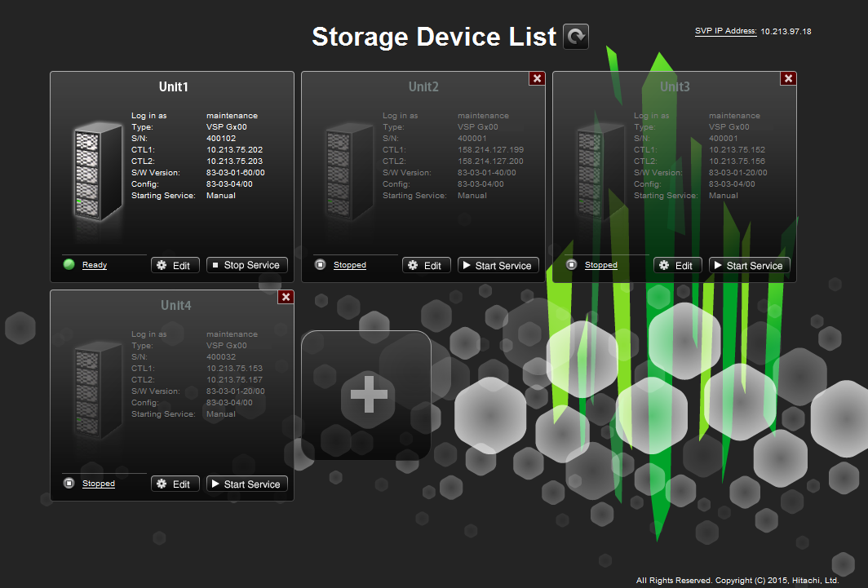
Task: Select Unit1 CTL1 address 10.213.75.202
Action: click(235, 150)
